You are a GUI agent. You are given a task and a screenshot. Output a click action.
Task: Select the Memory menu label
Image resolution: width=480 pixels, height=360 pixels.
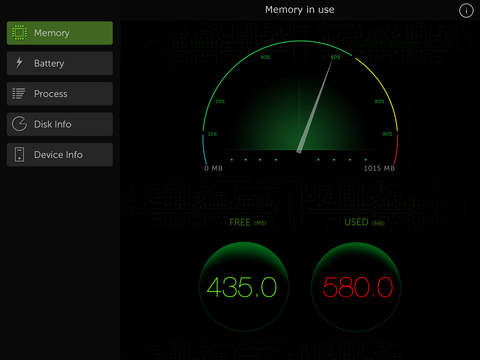(52, 33)
